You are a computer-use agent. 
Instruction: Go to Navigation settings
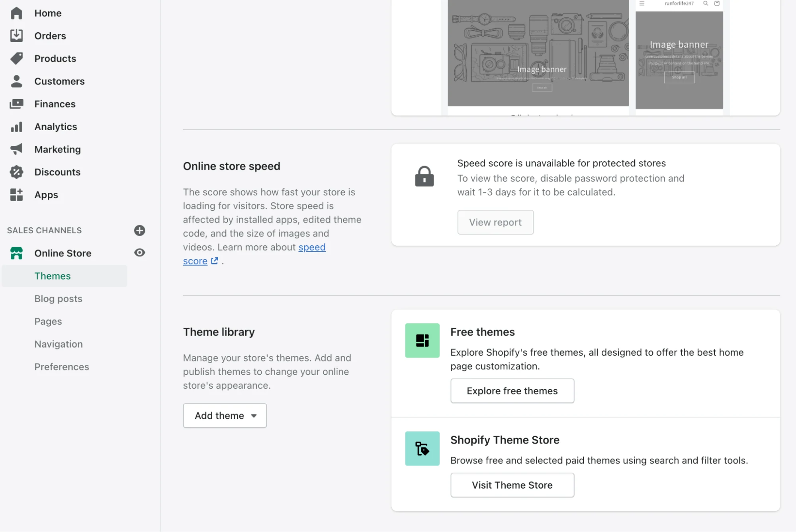click(x=59, y=344)
